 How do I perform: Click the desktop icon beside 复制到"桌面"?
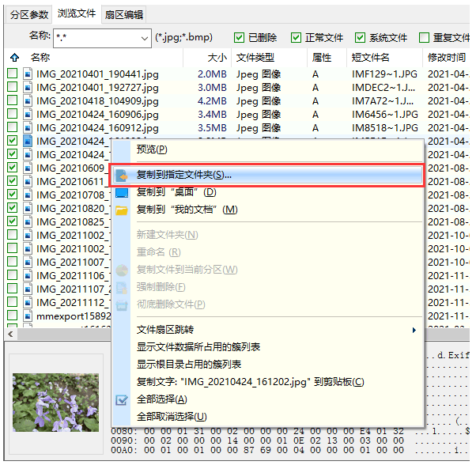(122, 192)
